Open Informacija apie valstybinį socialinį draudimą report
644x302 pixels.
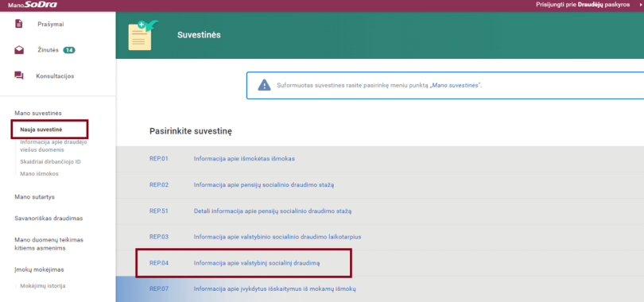pos(257,263)
